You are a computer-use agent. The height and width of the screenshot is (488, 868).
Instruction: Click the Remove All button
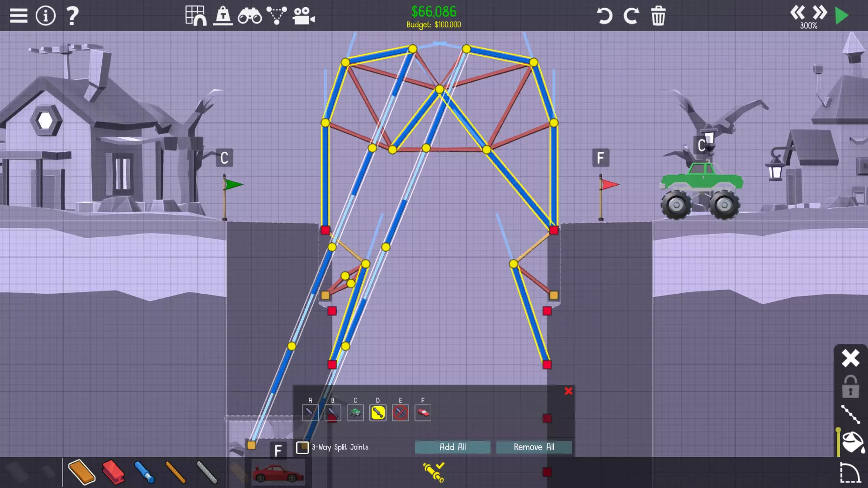[x=534, y=447]
